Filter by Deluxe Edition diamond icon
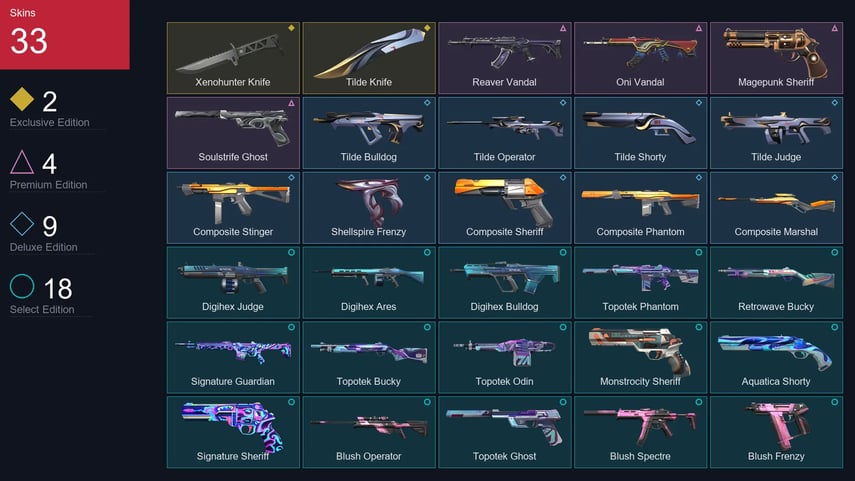The image size is (855, 481). (x=22, y=224)
